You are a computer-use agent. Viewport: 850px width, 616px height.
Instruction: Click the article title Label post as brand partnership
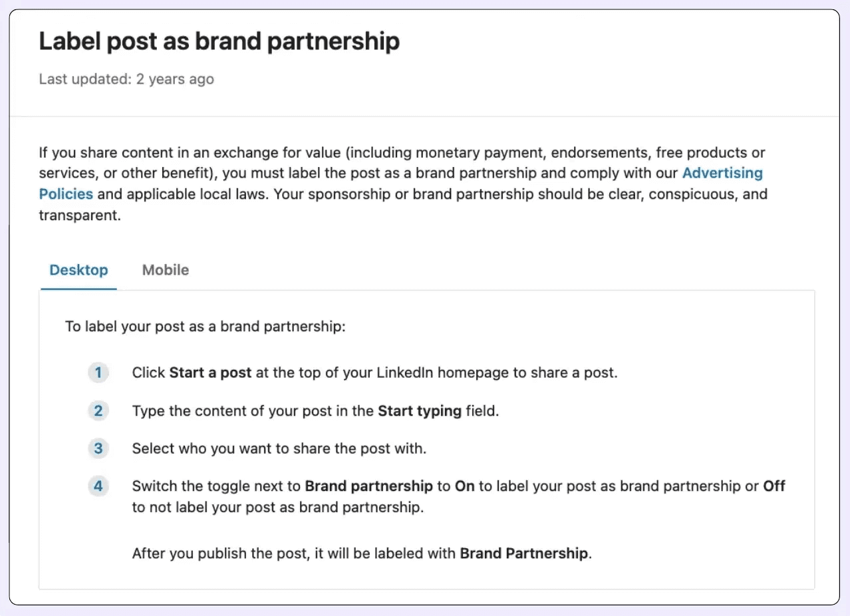pos(219,41)
